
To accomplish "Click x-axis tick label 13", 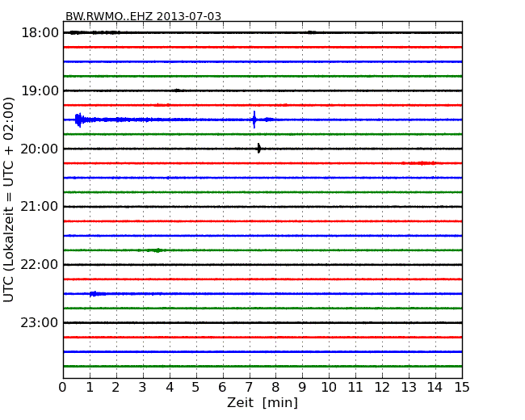I will click(x=409, y=388).
